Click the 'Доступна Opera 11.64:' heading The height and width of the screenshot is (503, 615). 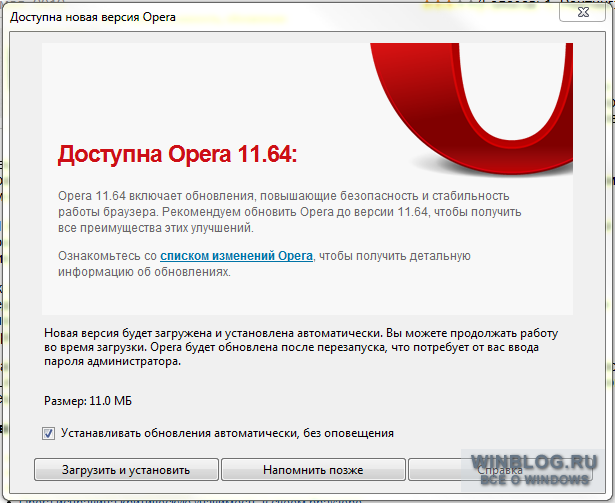point(177,154)
